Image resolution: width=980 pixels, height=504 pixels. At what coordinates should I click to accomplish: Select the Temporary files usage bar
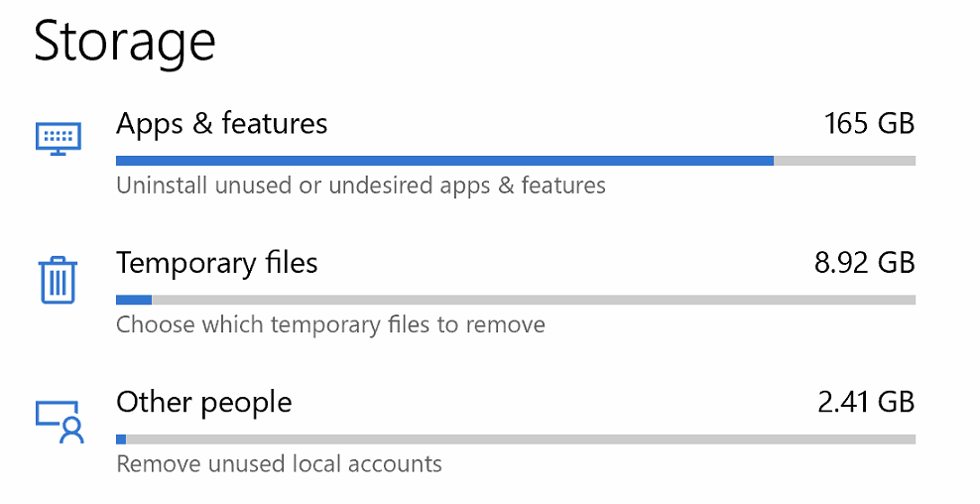(x=516, y=299)
